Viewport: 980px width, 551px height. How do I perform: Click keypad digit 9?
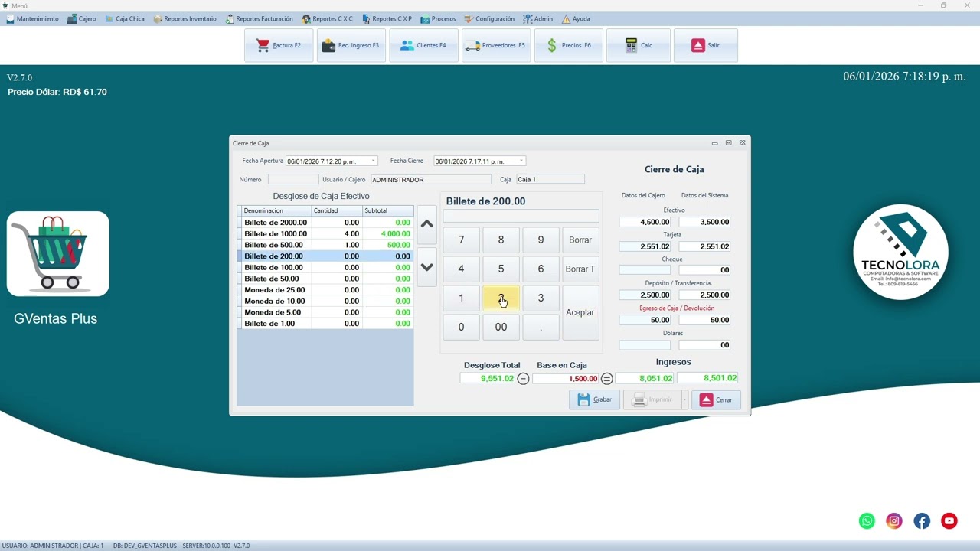pyautogui.click(x=541, y=240)
